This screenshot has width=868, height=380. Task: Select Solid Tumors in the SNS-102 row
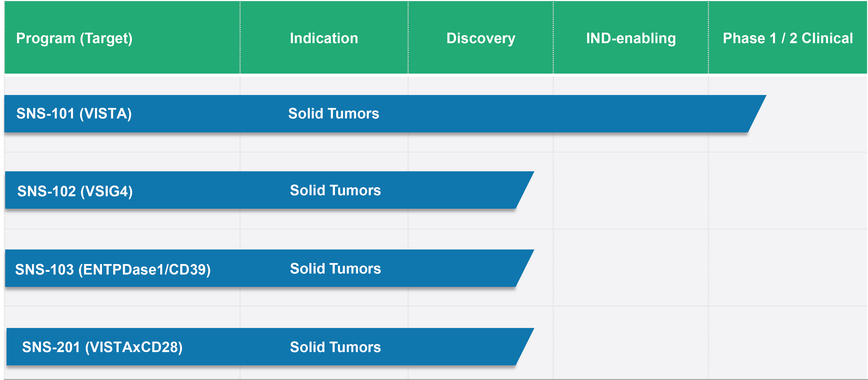click(335, 190)
